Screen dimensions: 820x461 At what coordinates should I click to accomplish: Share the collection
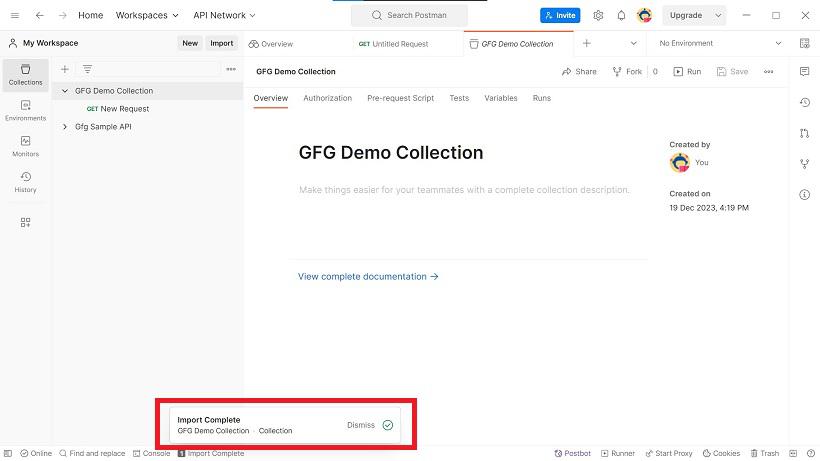tap(579, 72)
